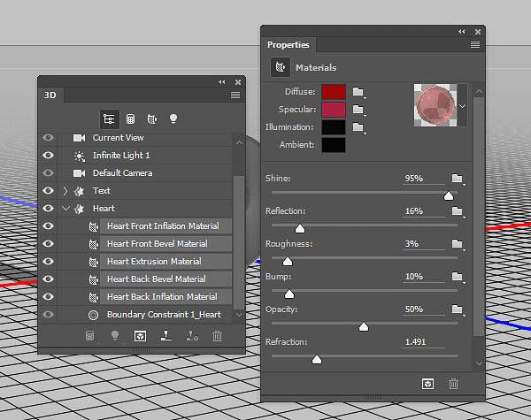The width and height of the screenshot is (531, 420).
Task: Open the material preset picker dropdown
Action: pos(462,106)
